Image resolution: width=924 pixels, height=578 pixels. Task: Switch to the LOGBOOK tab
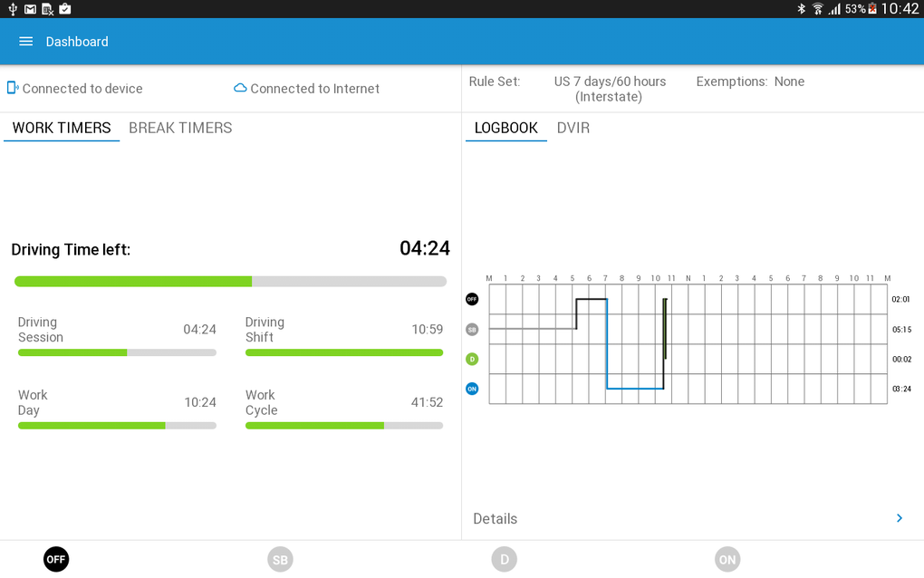pos(506,128)
